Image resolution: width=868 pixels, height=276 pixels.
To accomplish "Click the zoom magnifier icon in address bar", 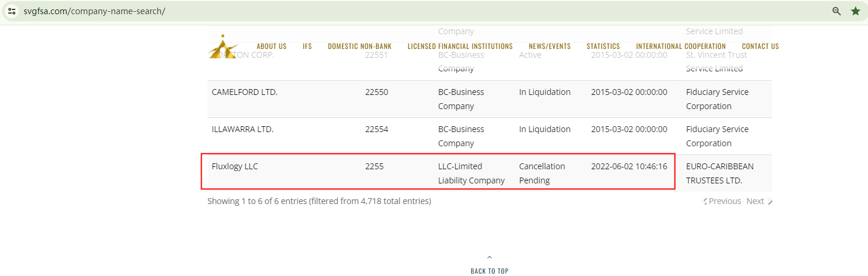I will (x=836, y=11).
